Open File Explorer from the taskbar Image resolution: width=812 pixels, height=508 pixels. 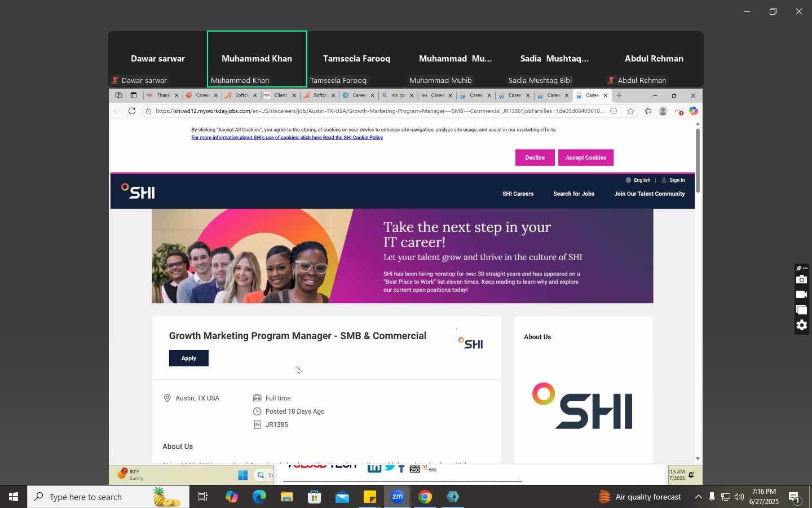pyautogui.click(x=286, y=497)
